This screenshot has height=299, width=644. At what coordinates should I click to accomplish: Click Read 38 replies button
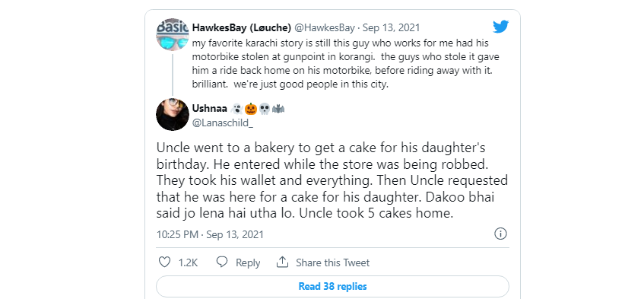tap(332, 286)
